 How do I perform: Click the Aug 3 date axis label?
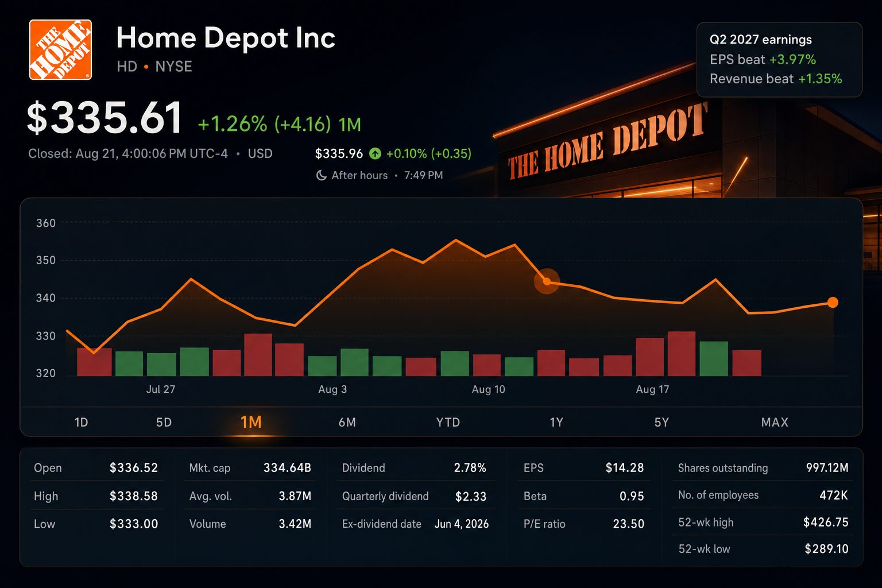332,389
